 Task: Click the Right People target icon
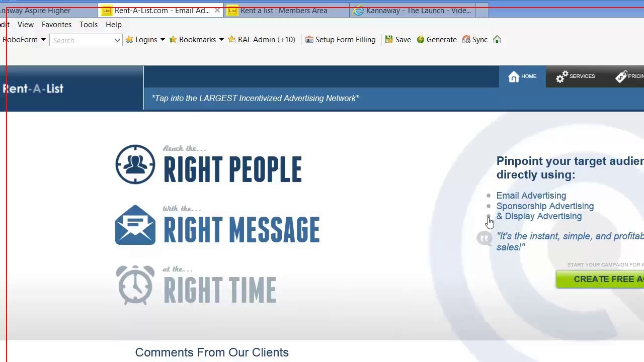135,164
